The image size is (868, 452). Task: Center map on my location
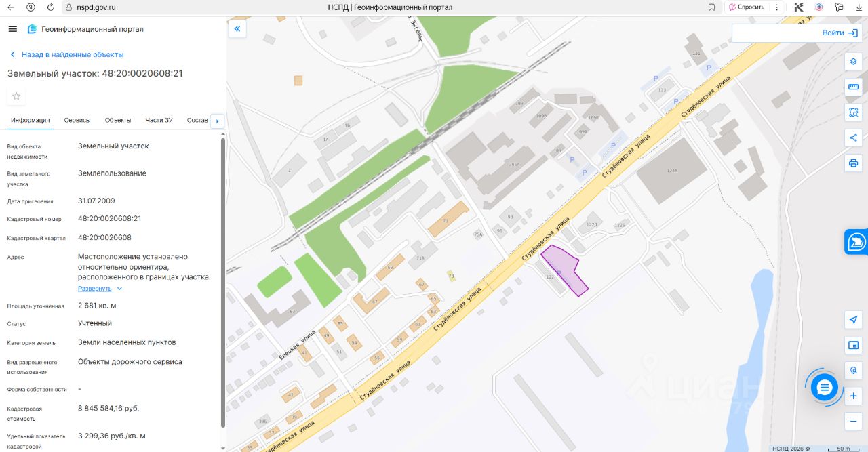point(854,320)
